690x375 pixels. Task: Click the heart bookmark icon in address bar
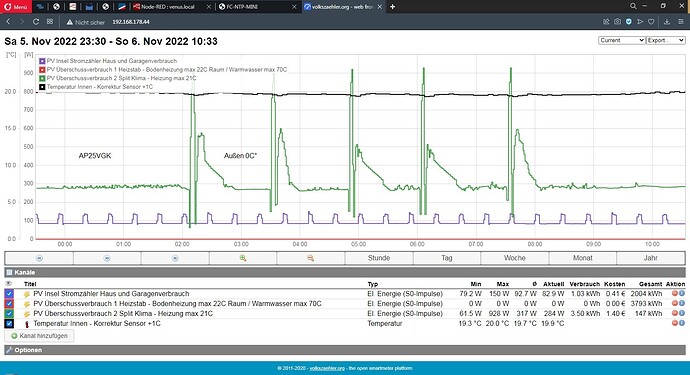(651, 22)
